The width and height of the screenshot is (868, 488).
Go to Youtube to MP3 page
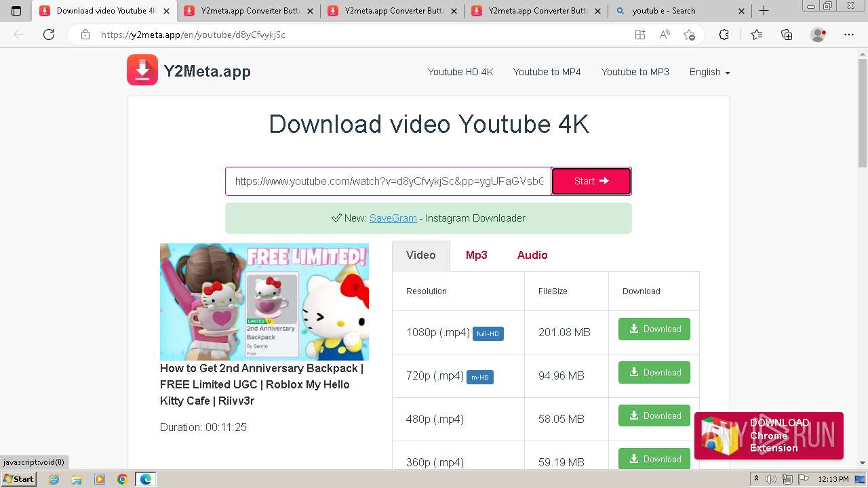click(x=635, y=72)
